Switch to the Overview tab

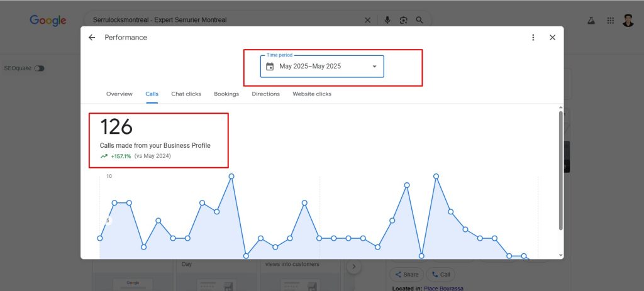(x=119, y=94)
